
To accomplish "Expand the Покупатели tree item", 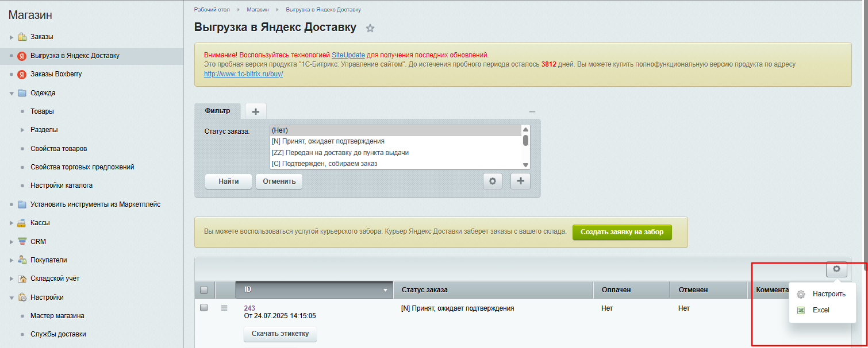I will coord(11,260).
